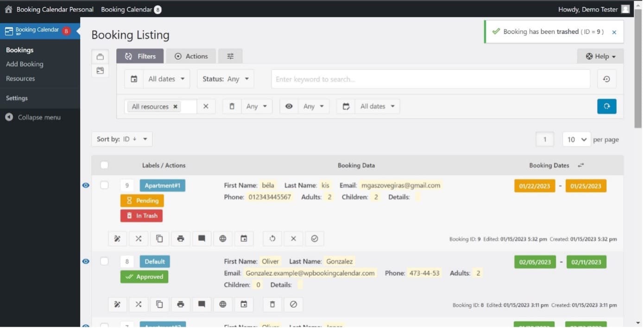
Task: Print booking 9
Action: (181, 239)
